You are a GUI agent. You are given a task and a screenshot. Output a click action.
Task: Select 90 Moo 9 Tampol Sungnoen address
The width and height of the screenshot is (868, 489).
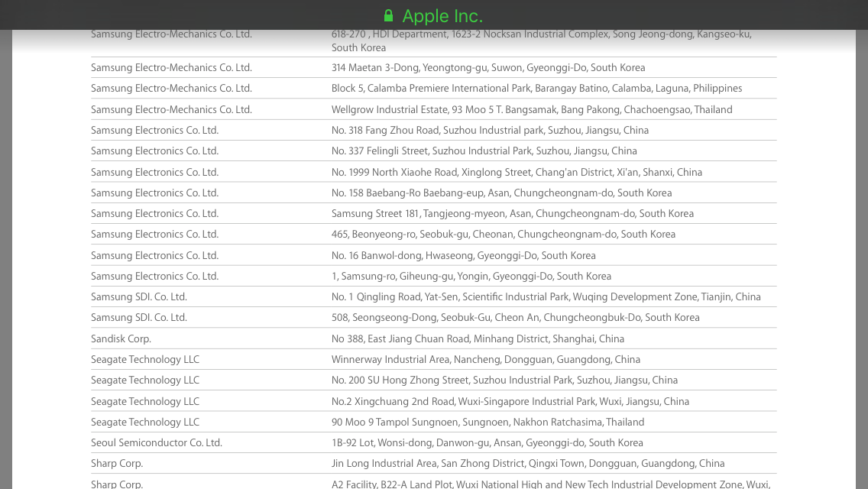pos(487,422)
